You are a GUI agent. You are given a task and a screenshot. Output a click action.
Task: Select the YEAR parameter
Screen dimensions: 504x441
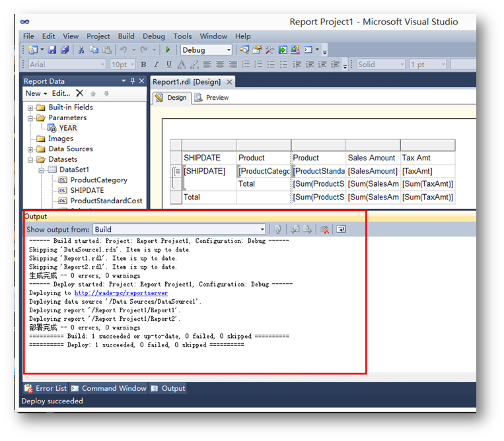(68, 128)
